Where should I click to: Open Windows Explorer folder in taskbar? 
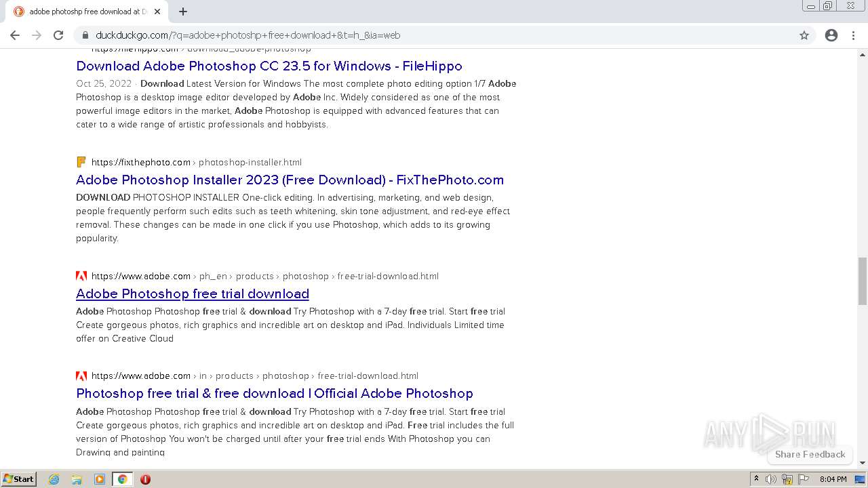click(x=77, y=479)
